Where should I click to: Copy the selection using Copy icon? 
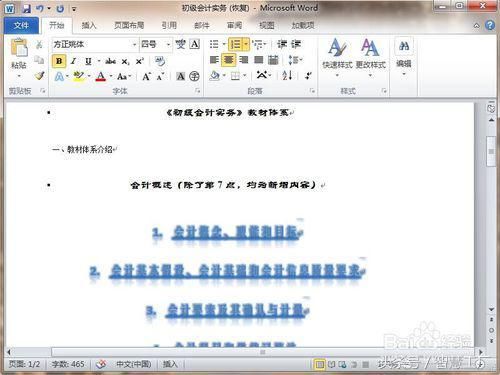click(x=39, y=60)
